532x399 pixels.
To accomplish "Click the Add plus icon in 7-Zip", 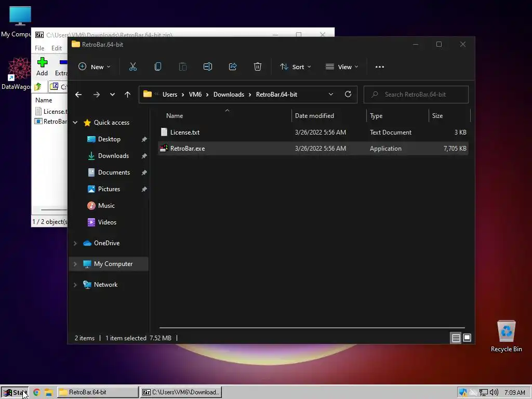I will tap(42, 62).
